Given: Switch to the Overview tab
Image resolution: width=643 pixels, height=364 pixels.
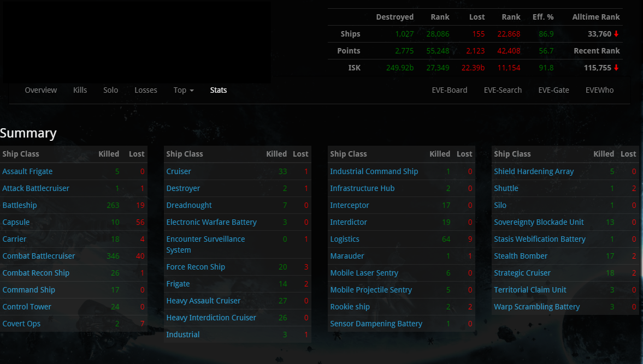Looking at the screenshot, I should click(40, 90).
